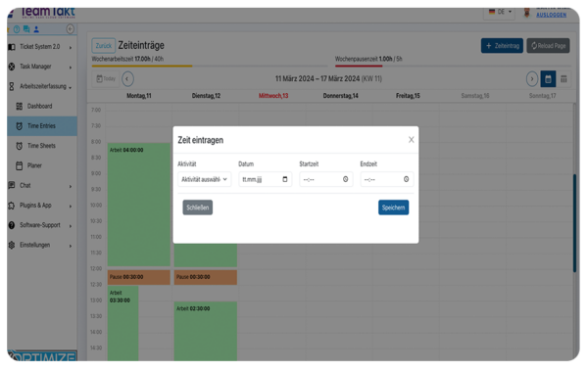Open Software-Support menu label
Screen dimensions: 588x370
(40, 225)
